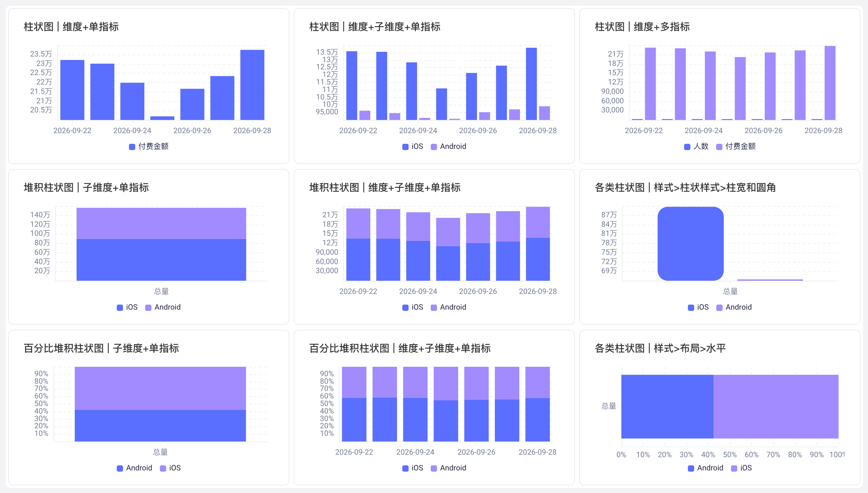The image size is (868, 493).
Task: Click 总量 x-axis label in 堆积柱状图 子维度+单指标
Action: pos(161,291)
